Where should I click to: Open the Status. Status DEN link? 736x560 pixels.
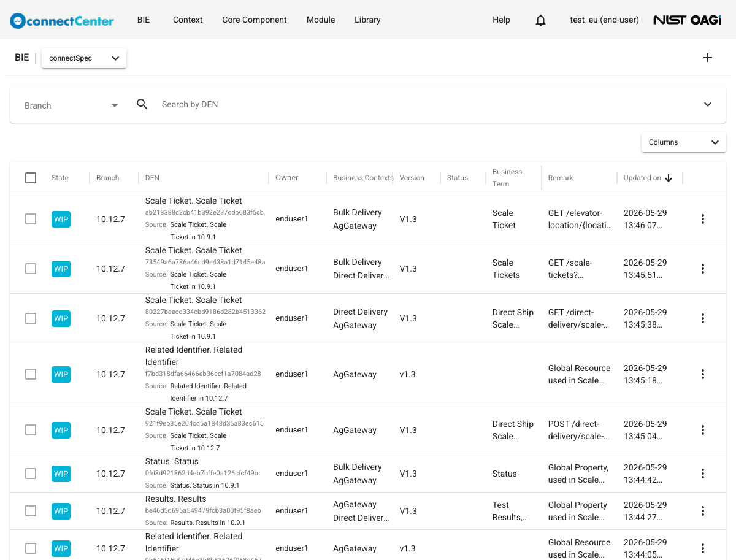pyautogui.click(x=172, y=462)
